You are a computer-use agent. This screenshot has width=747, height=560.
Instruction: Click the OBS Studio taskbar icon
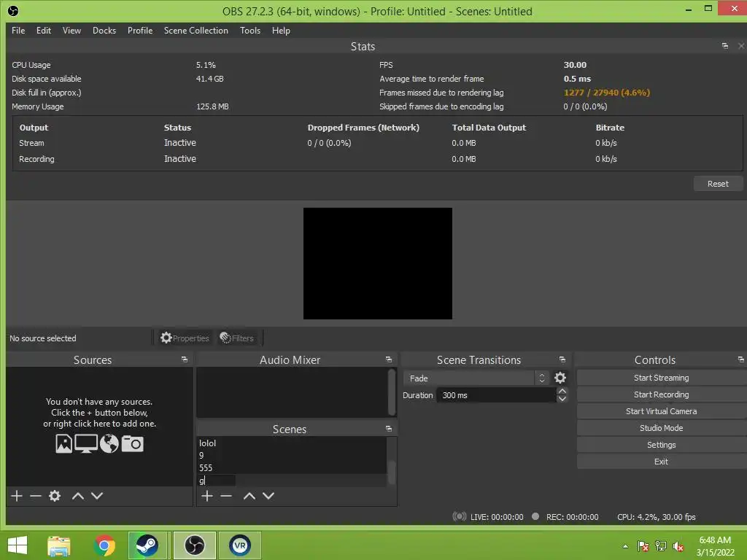pos(194,545)
